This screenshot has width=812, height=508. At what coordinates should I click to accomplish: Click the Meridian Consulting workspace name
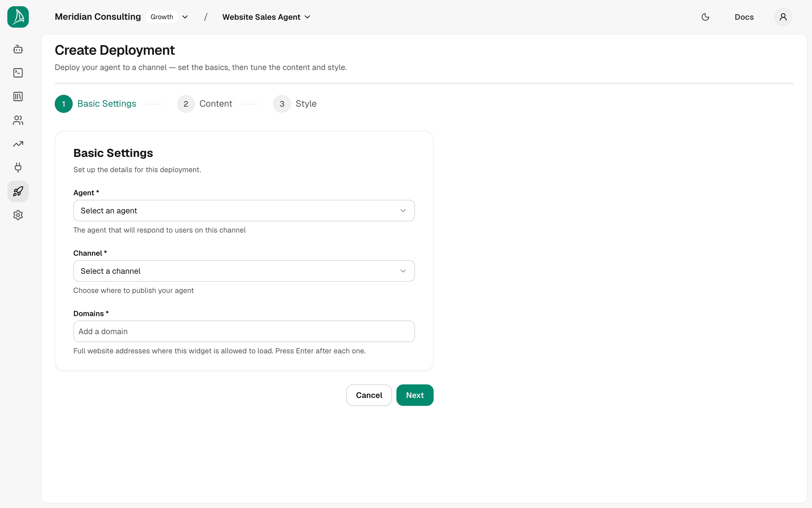pyautogui.click(x=98, y=17)
